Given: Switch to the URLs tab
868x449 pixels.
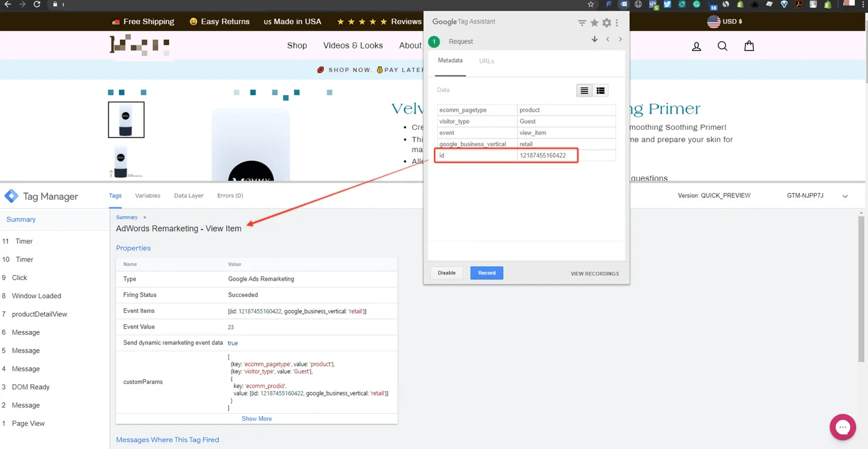Looking at the screenshot, I should click(x=486, y=61).
